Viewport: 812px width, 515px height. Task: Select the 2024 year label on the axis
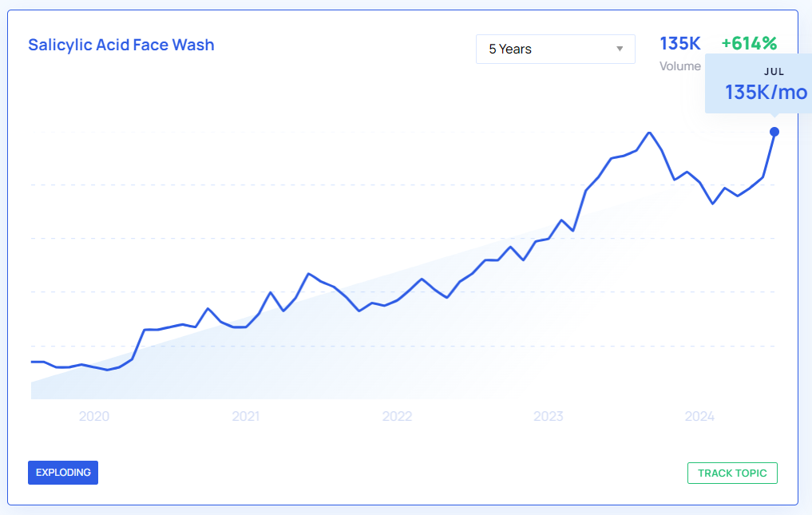(x=699, y=416)
